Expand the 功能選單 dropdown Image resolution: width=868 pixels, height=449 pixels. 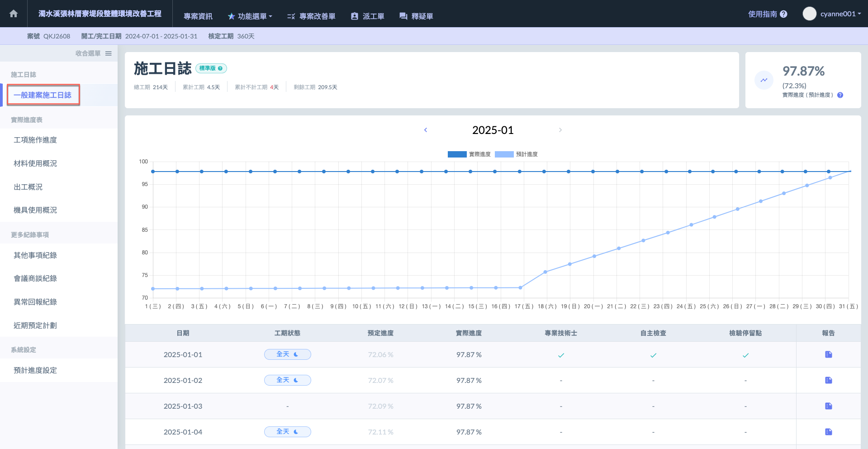point(250,16)
